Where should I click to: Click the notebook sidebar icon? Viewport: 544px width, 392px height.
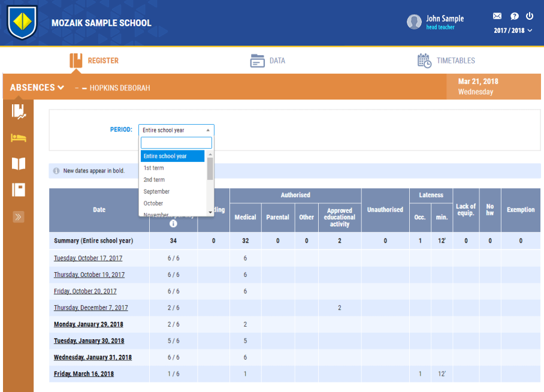pos(19,190)
